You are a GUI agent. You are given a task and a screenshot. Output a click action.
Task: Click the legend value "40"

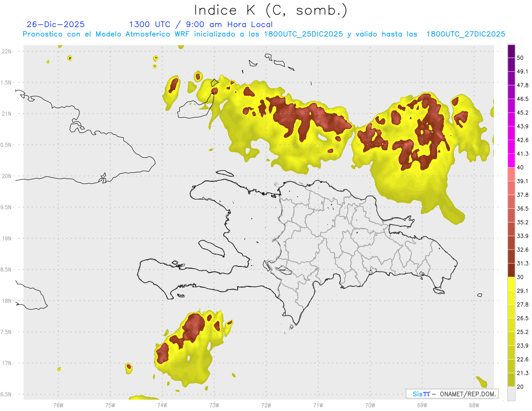[520, 168]
